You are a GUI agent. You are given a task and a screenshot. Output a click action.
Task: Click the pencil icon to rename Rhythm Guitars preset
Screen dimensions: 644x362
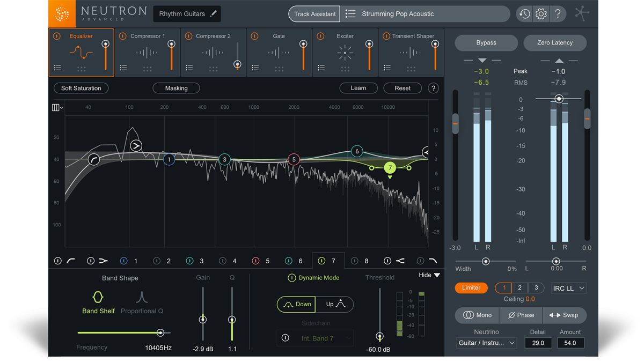(x=213, y=14)
